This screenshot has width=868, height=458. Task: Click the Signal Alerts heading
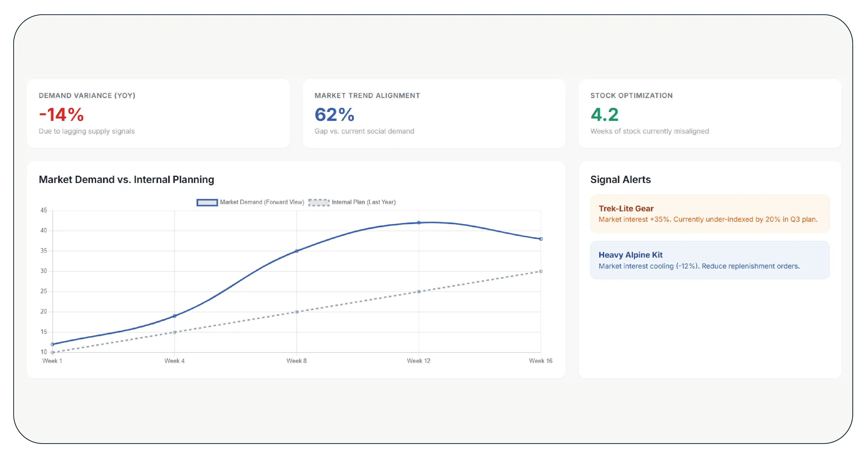620,179
